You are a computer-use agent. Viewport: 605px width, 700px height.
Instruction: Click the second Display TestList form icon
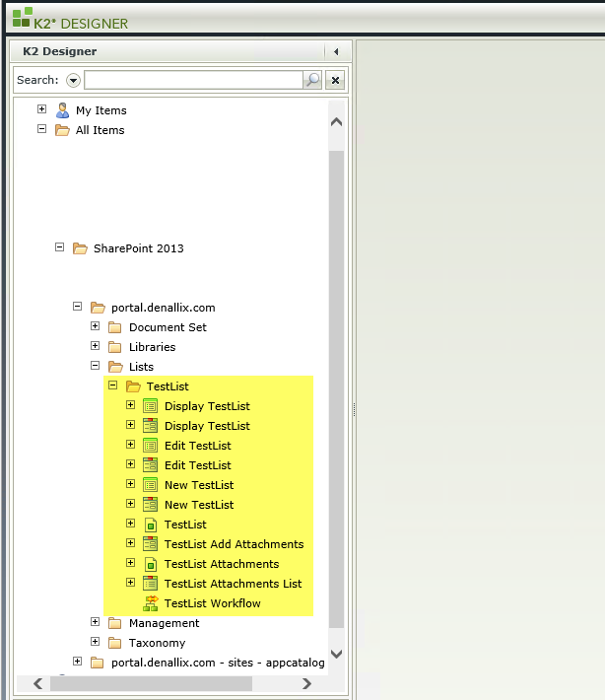(151, 426)
